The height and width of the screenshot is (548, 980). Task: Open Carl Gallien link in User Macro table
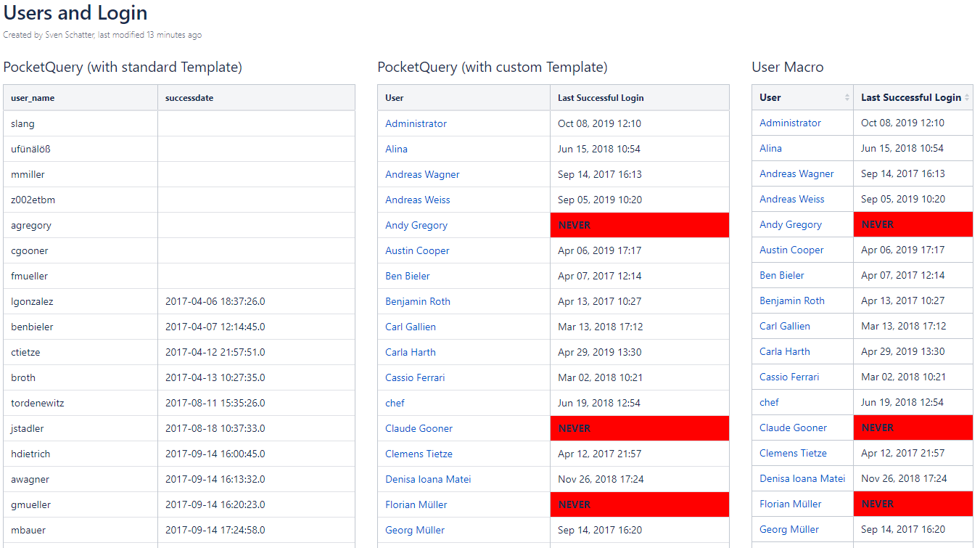pyautogui.click(x=785, y=326)
